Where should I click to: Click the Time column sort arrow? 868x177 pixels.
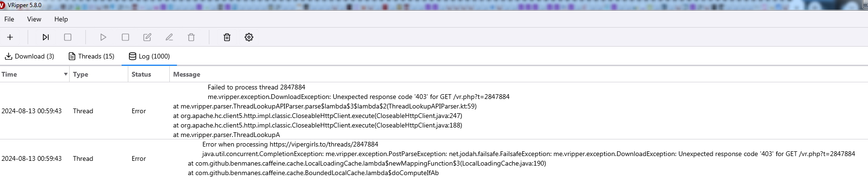(65, 74)
